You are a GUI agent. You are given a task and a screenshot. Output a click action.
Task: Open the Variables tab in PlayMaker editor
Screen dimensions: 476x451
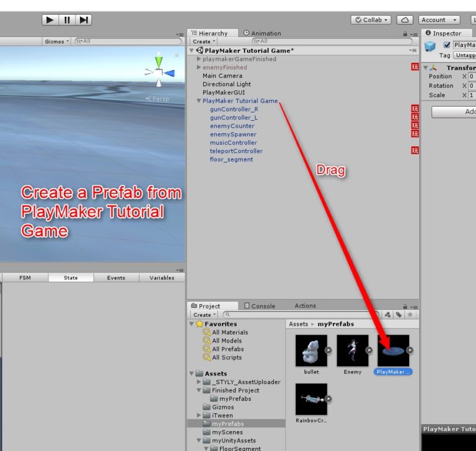pos(162,278)
